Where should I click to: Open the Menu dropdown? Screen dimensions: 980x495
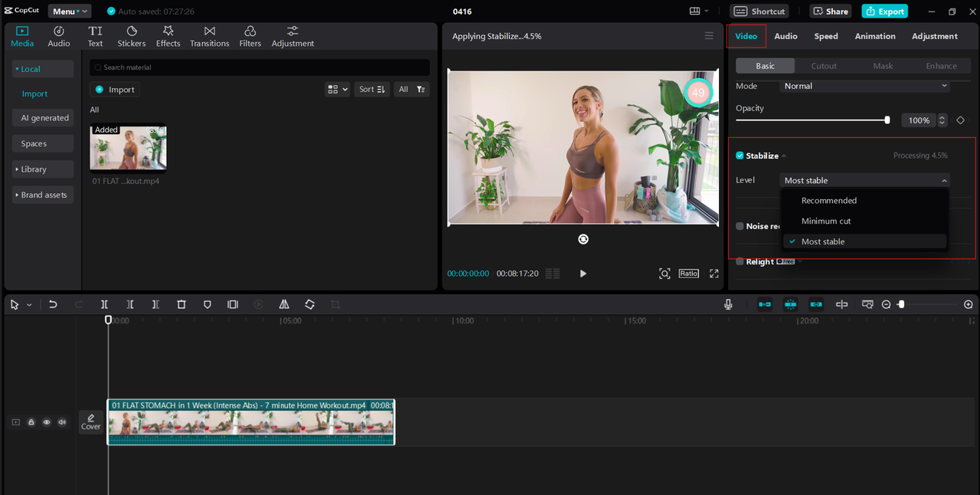tap(70, 11)
